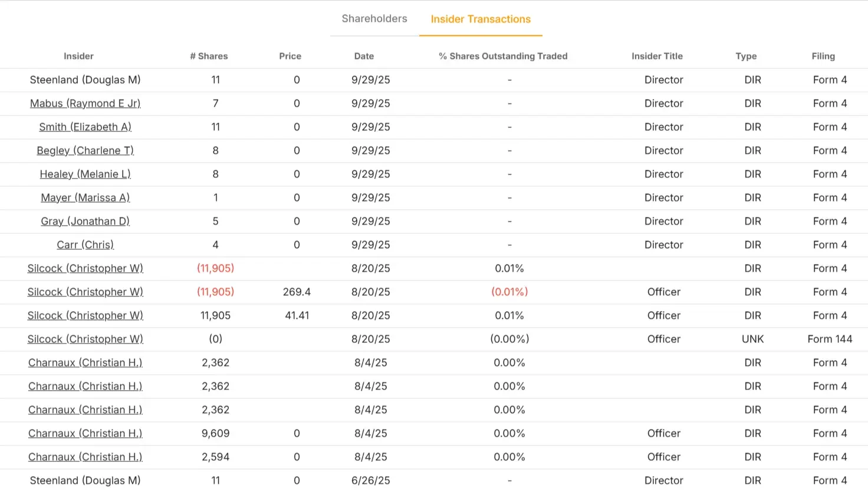Sort table by Price column header
868x492 pixels.
[x=290, y=56]
